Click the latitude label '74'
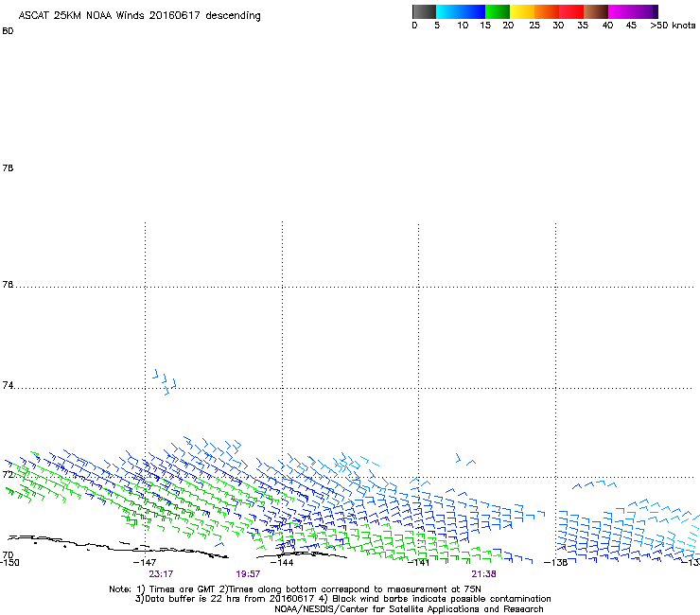700x615 pixels. click(x=8, y=385)
